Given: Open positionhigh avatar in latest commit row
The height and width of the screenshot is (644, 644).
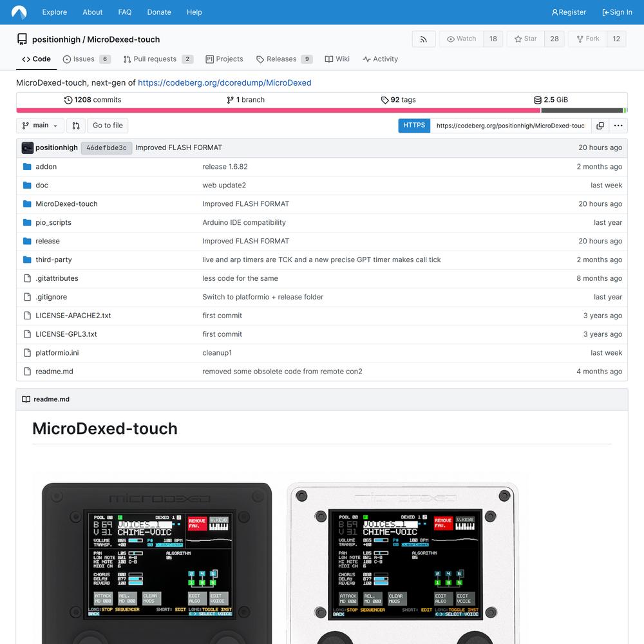Looking at the screenshot, I should [x=28, y=148].
